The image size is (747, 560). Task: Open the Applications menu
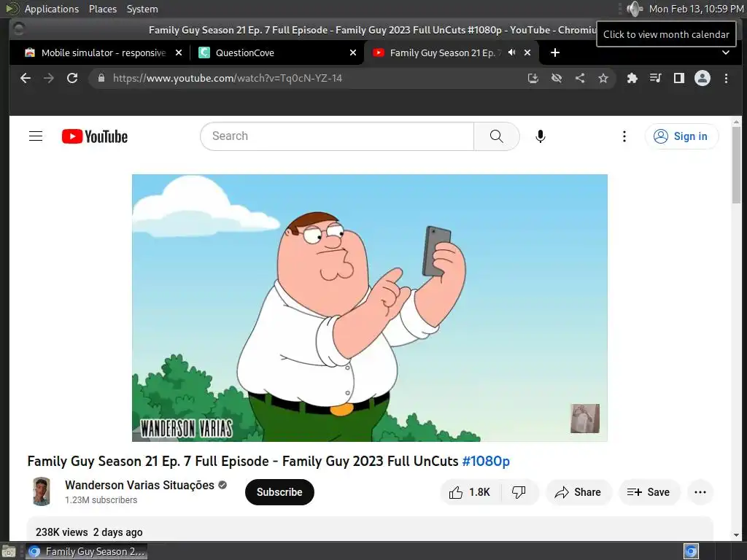pos(52,9)
